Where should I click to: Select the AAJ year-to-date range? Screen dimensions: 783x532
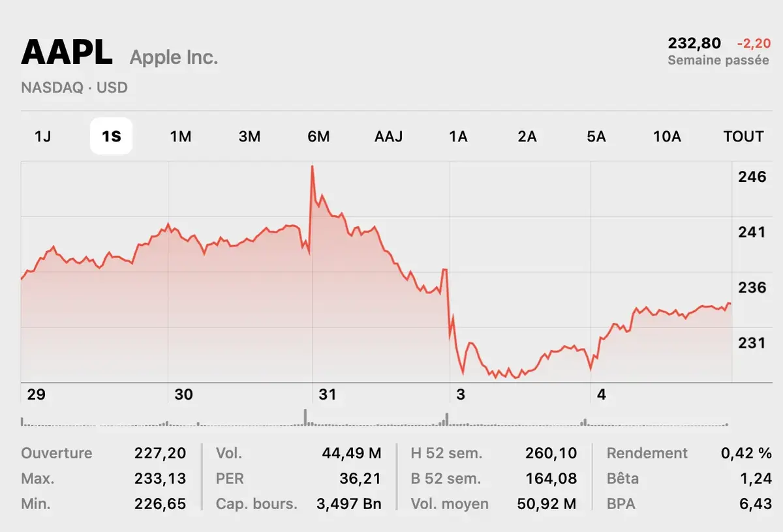388,136
